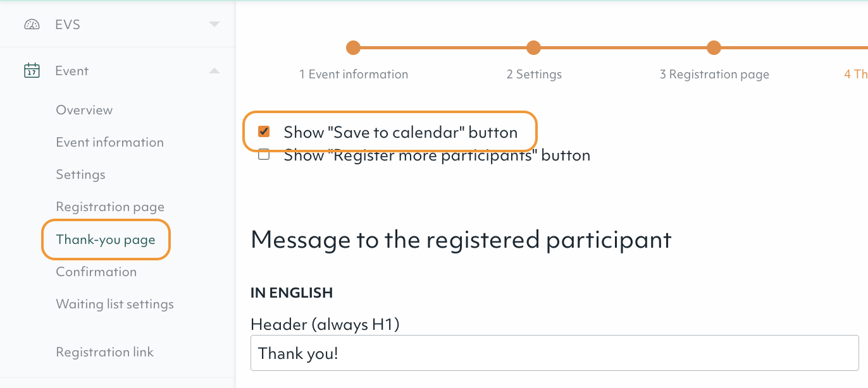Open the Overview page
This screenshot has height=388, width=868.
point(84,109)
